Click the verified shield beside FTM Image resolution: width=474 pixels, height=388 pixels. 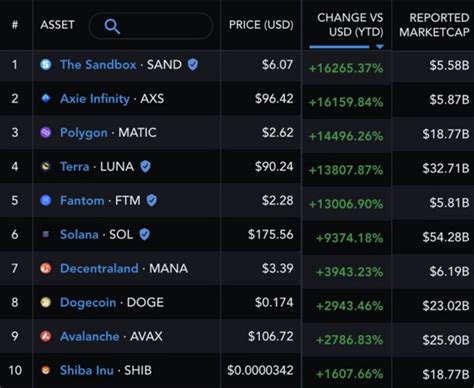click(x=152, y=200)
